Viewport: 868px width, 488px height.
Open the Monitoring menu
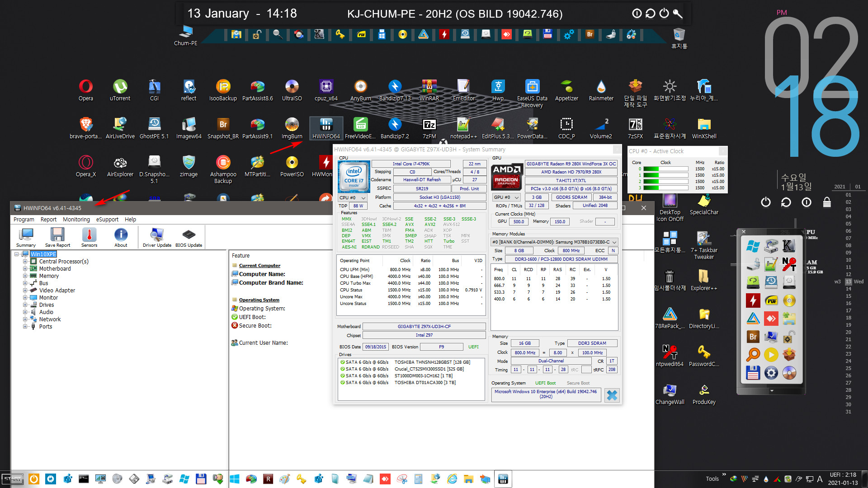[76, 219]
